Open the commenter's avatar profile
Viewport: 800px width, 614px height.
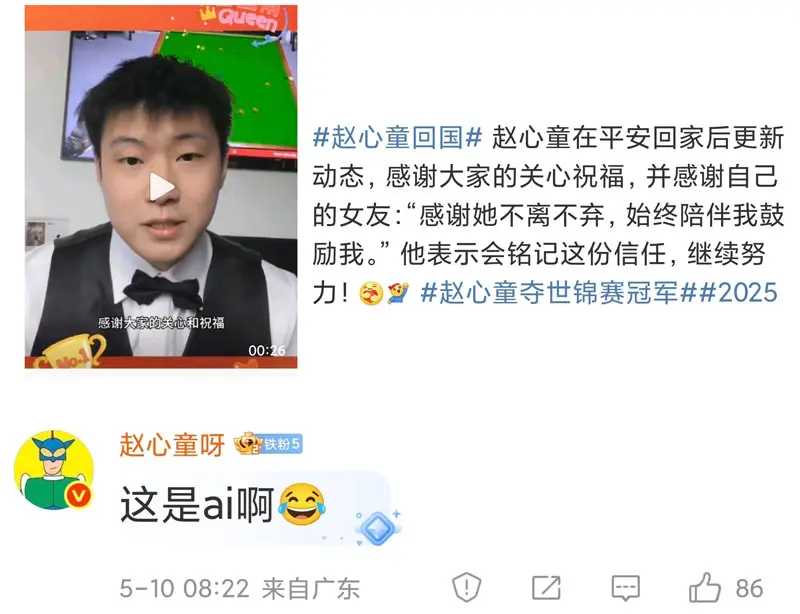click(54, 470)
